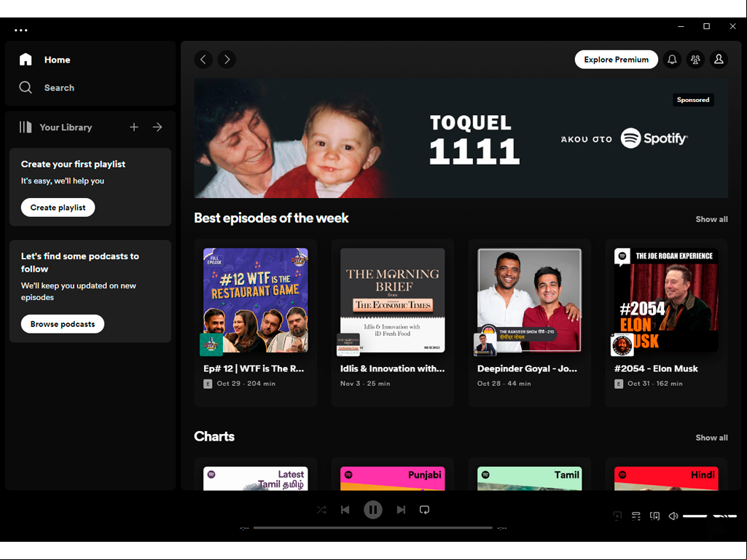747x560 pixels.
Task: Open the What's New bell notifications
Action: [x=672, y=60]
